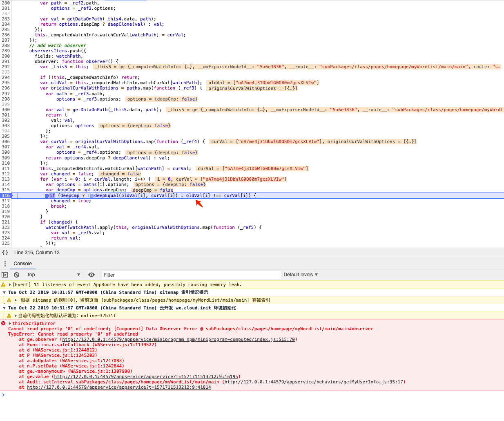
Task: Open the top execution context dropdown
Action: [x=53, y=274]
